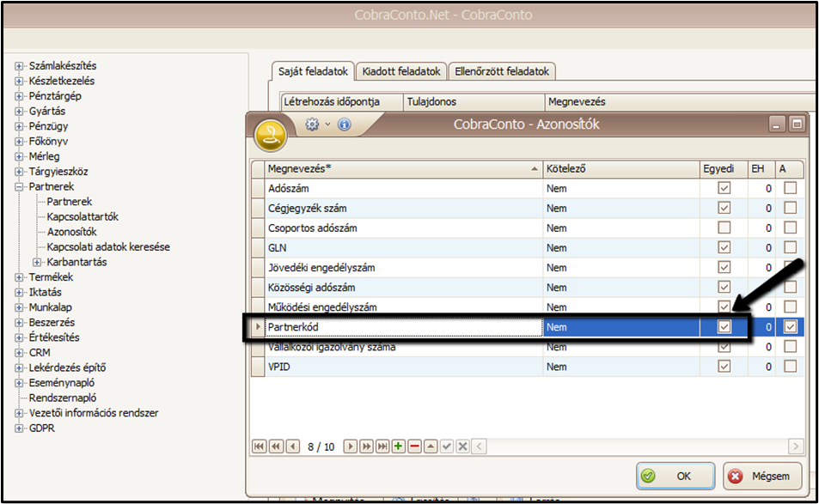
Task: Click the blue info icon in dialog header
Action: pyautogui.click(x=345, y=124)
